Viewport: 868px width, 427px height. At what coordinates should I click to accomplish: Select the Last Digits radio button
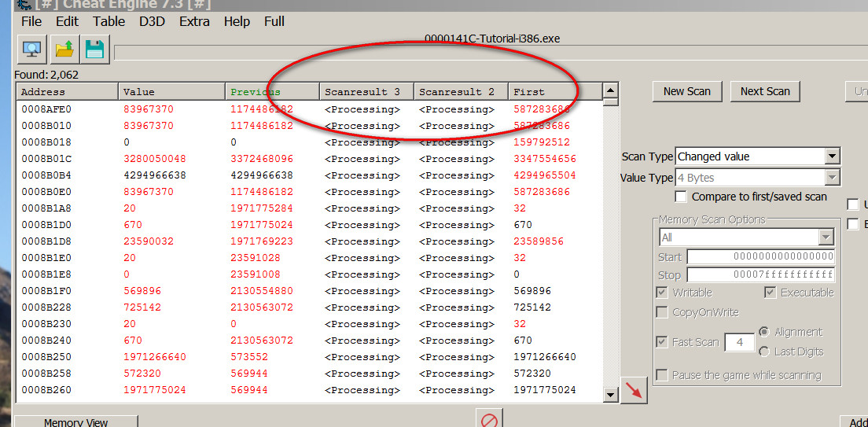764,352
